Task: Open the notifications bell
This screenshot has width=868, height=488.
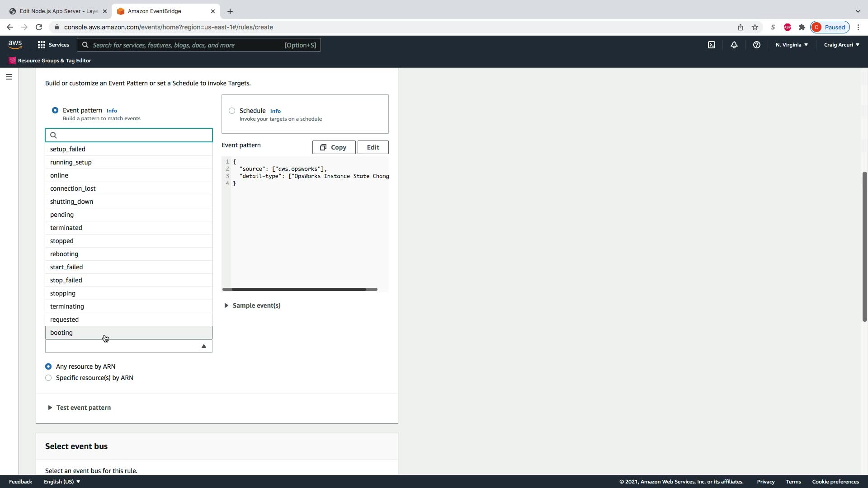Action: pyautogui.click(x=734, y=45)
